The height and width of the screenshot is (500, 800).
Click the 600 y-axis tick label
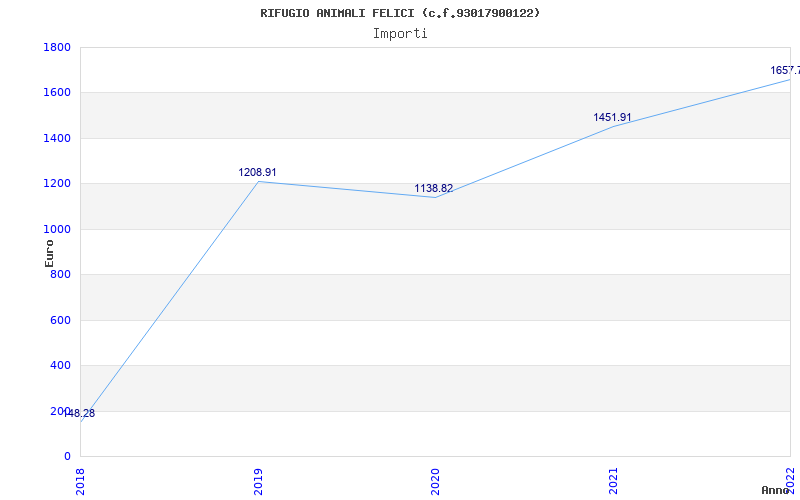click(x=61, y=320)
